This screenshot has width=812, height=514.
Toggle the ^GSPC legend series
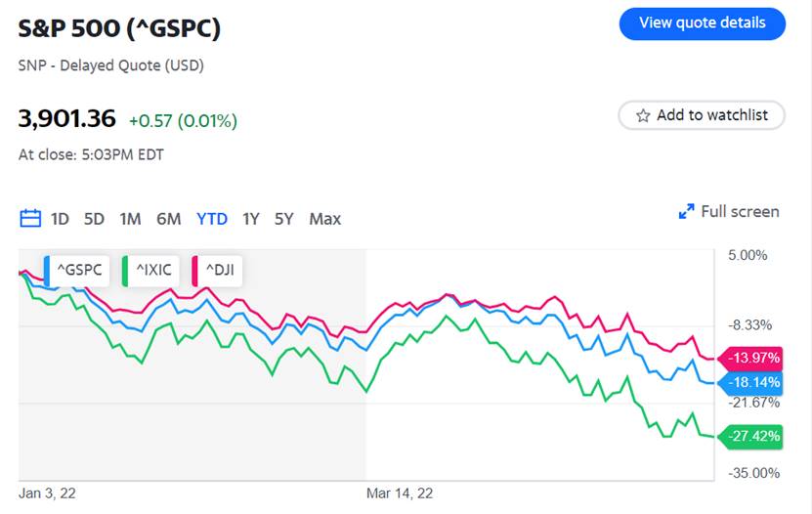(77, 269)
